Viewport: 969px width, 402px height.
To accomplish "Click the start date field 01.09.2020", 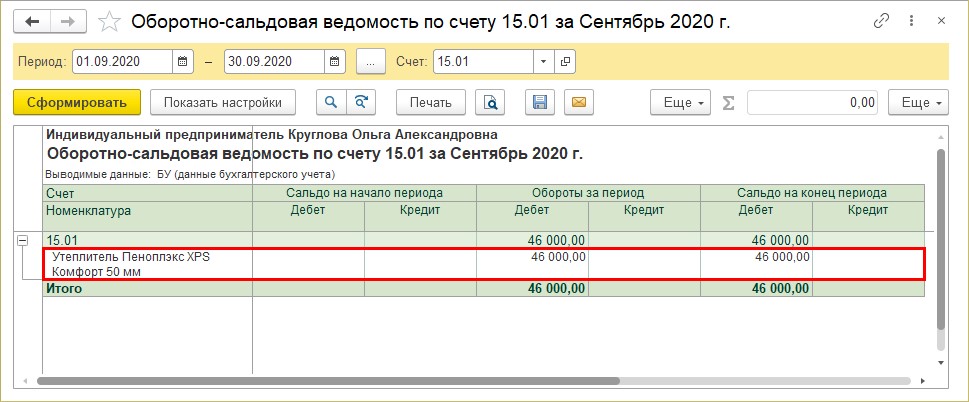I will [x=122, y=62].
